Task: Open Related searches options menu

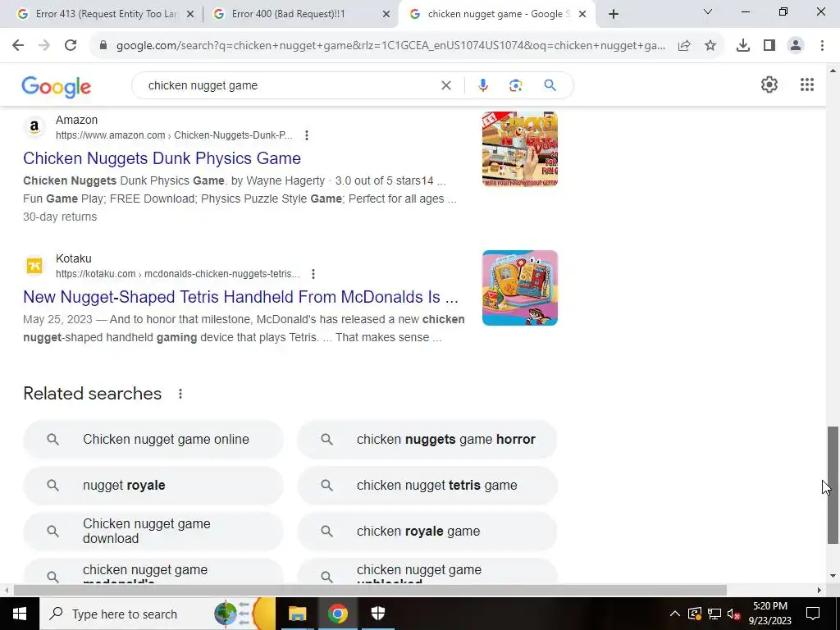Action: (180, 394)
